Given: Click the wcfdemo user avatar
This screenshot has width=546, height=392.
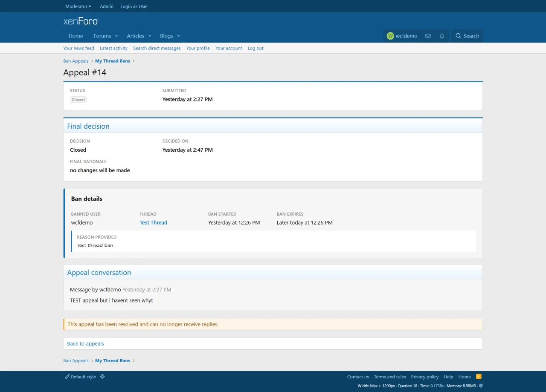Looking at the screenshot, I should (390, 36).
